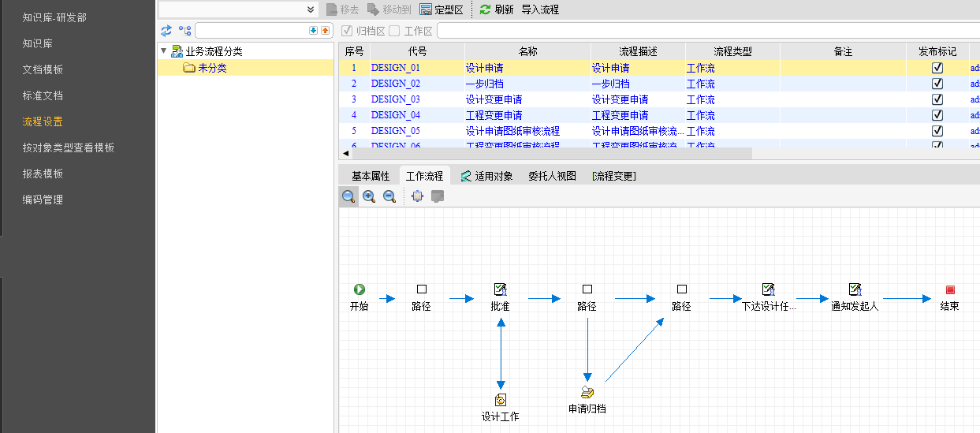Image resolution: width=980 pixels, height=433 pixels.
Task: Click the zoom out magnifier icon
Action: coord(389,196)
